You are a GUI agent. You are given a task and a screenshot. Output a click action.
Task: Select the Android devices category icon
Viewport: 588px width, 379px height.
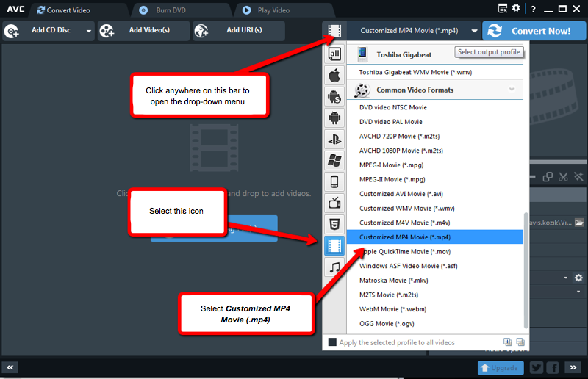pyautogui.click(x=334, y=118)
